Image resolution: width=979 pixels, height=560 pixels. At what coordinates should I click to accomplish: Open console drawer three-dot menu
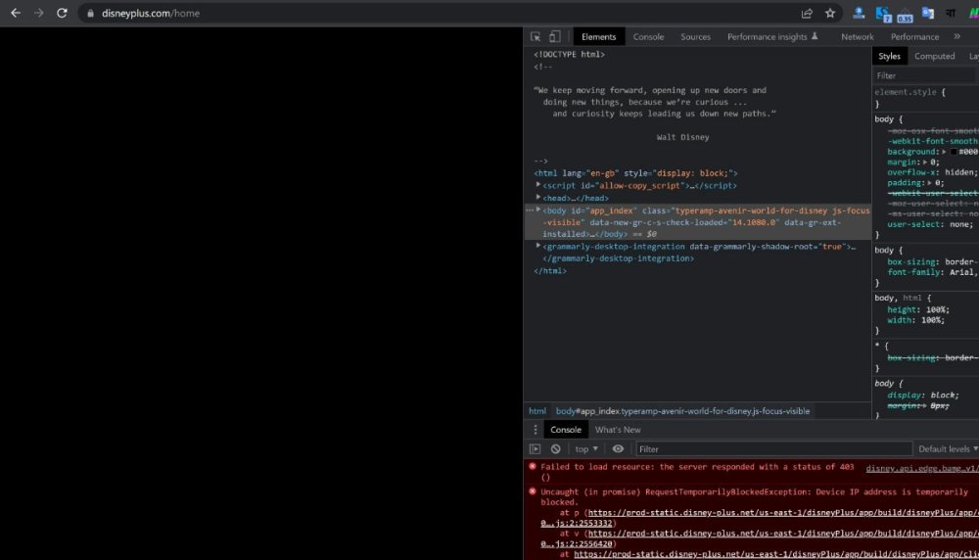point(535,430)
